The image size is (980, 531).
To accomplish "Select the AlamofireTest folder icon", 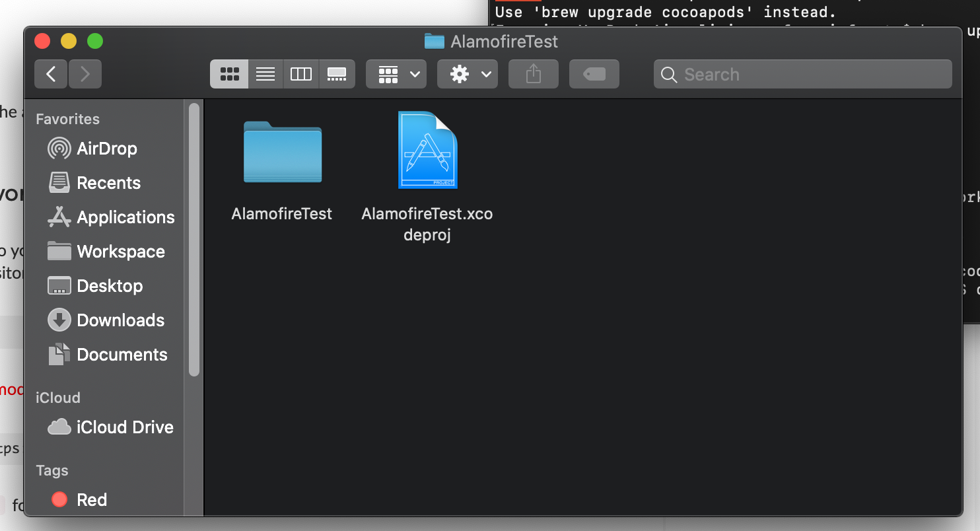I will point(283,151).
